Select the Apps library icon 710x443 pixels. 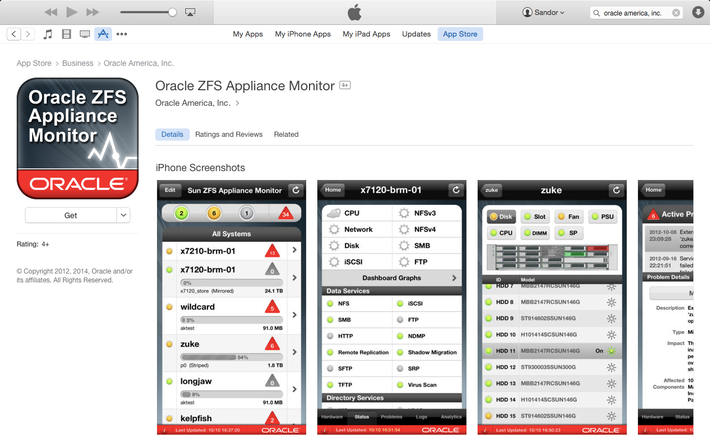[103, 34]
